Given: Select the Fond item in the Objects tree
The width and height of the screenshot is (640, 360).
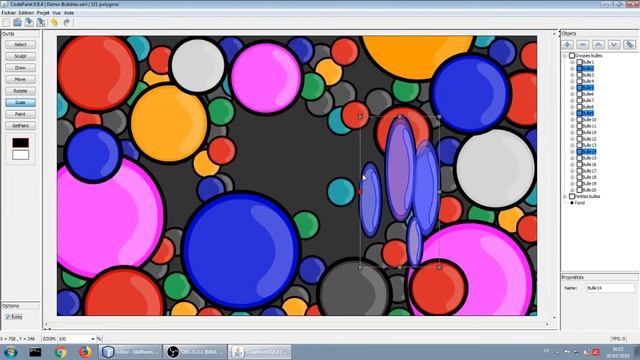Looking at the screenshot, I should (580, 203).
